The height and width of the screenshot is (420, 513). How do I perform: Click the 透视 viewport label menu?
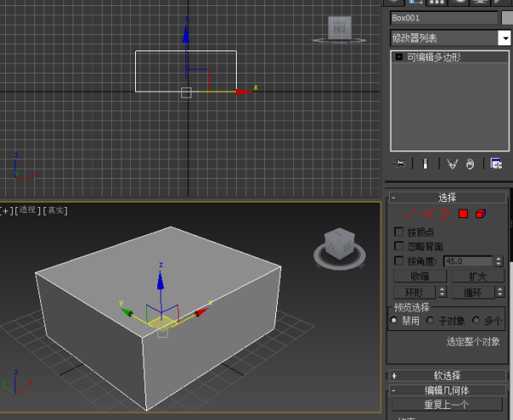(29, 210)
